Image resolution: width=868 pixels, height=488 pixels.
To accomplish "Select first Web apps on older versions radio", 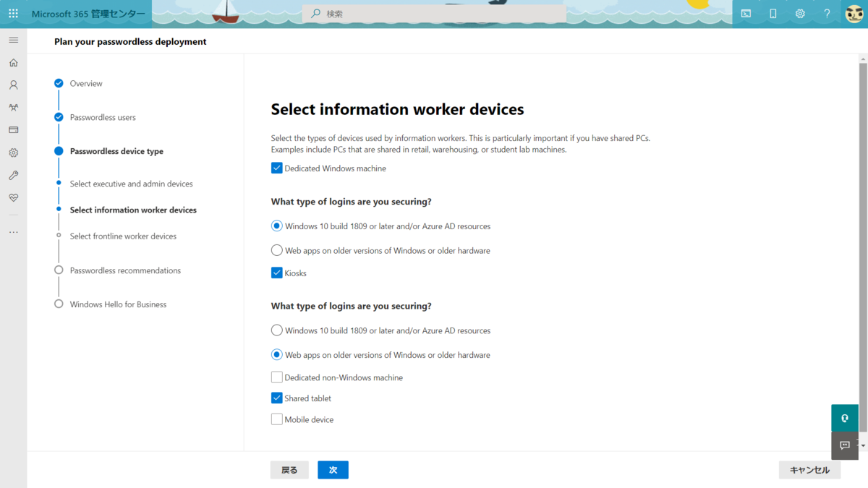I will [x=276, y=251].
